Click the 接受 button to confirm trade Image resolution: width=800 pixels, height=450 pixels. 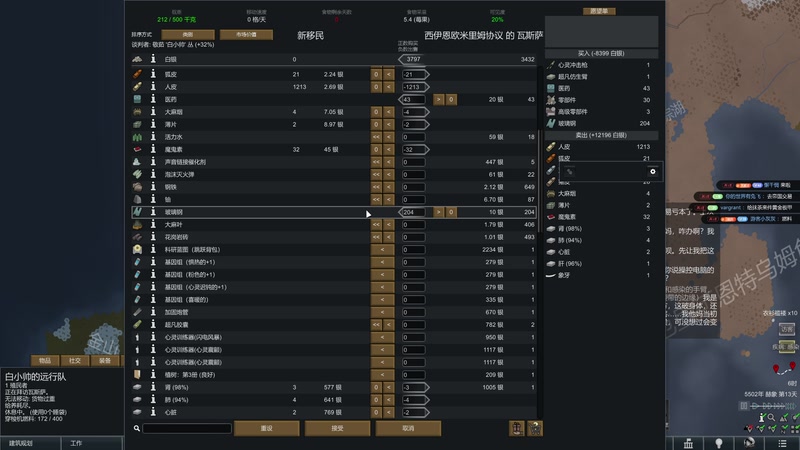click(x=337, y=429)
